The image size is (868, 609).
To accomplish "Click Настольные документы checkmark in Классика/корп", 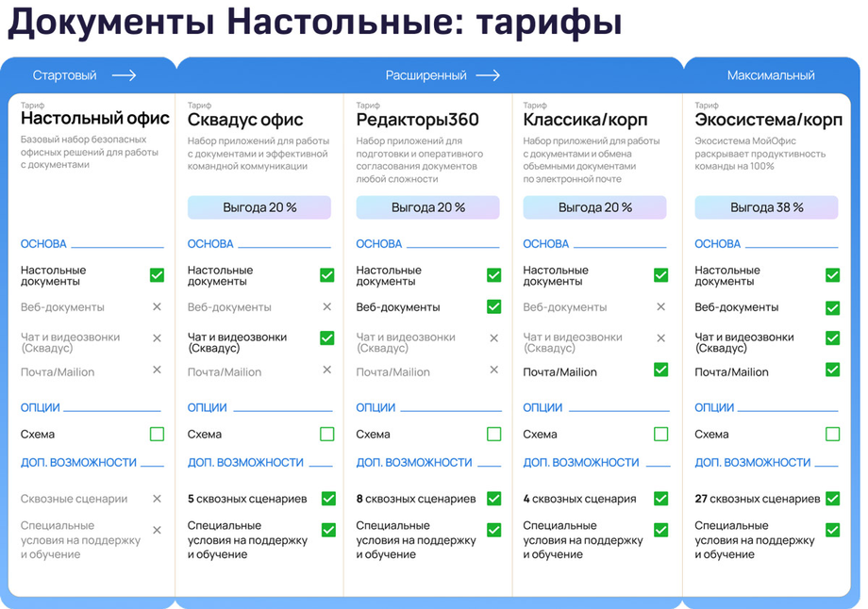I will [x=661, y=275].
